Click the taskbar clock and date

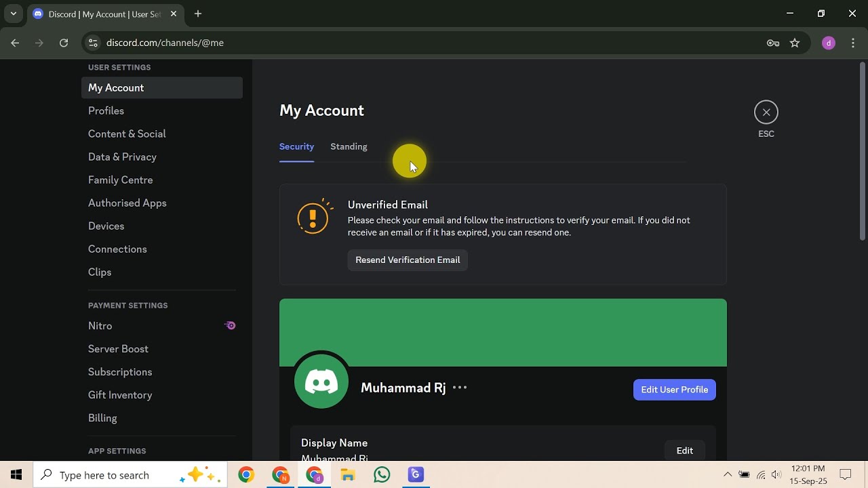[x=808, y=475]
